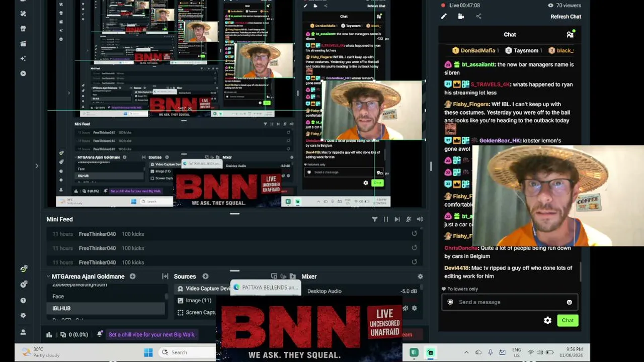Open the performance stats bars icon

pos(49,334)
